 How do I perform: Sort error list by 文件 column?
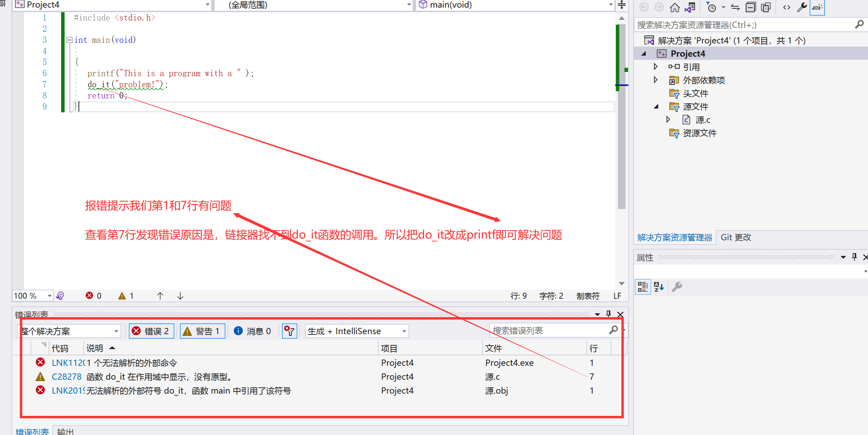click(x=534, y=348)
